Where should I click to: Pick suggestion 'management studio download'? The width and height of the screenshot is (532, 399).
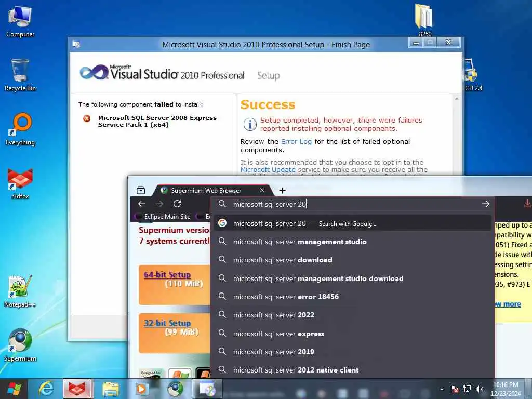(x=353, y=278)
